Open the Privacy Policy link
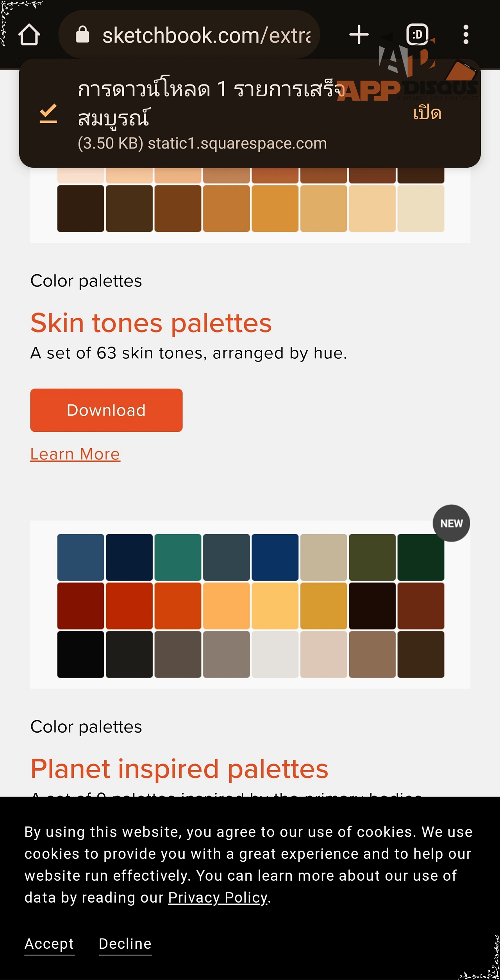This screenshot has width=500, height=980. [218, 898]
